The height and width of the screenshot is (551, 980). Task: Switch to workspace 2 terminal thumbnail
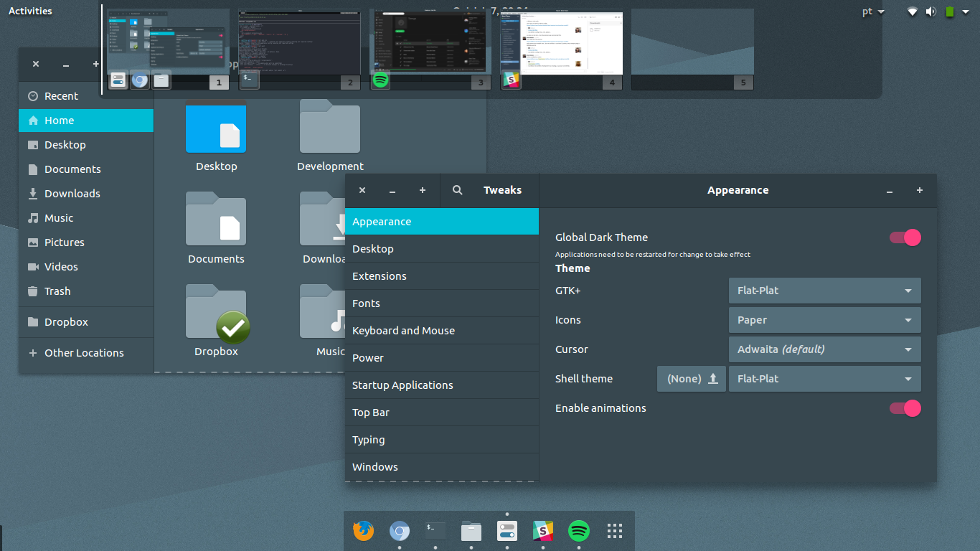(x=299, y=49)
